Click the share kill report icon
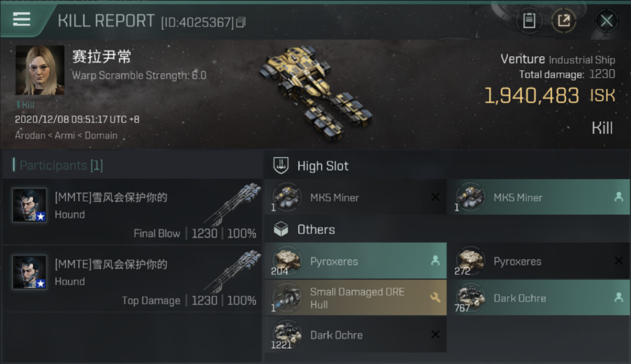Image resolution: width=631 pixels, height=364 pixels. coord(564,20)
